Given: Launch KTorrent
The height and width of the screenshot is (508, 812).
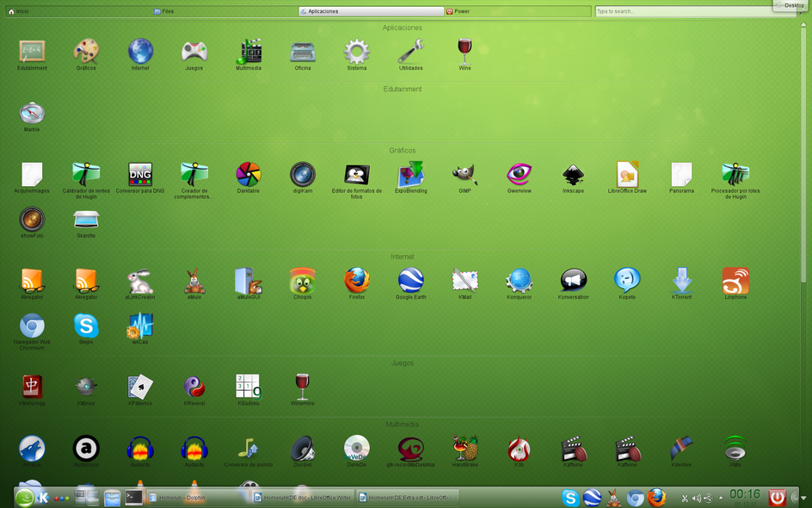Looking at the screenshot, I should (x=681, y=283).
